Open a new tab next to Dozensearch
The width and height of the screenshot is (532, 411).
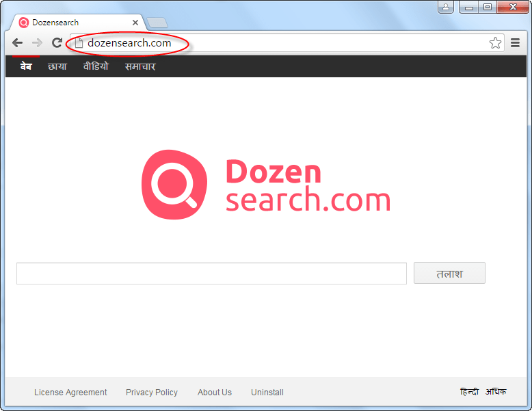157,23
